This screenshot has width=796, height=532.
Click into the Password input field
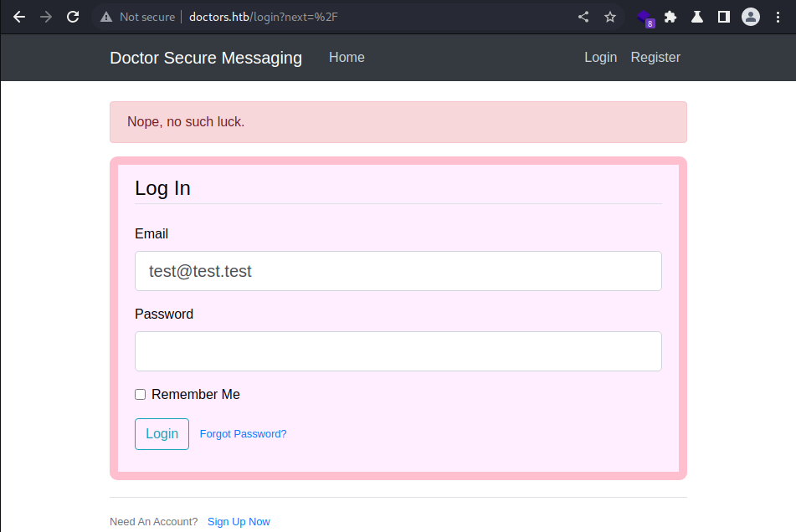click(x=398, y=351)
